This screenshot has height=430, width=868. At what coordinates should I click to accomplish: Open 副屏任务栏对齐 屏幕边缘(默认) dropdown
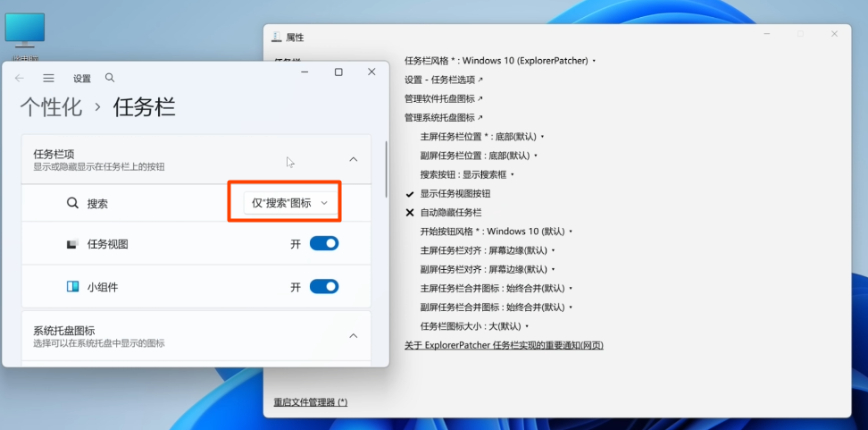click(488, 269)
